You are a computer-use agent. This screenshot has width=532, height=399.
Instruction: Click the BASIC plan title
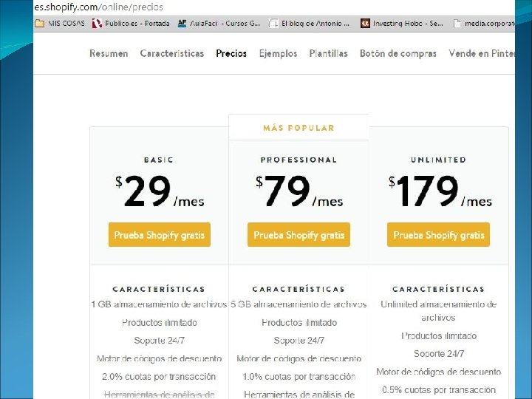point(159,160)
